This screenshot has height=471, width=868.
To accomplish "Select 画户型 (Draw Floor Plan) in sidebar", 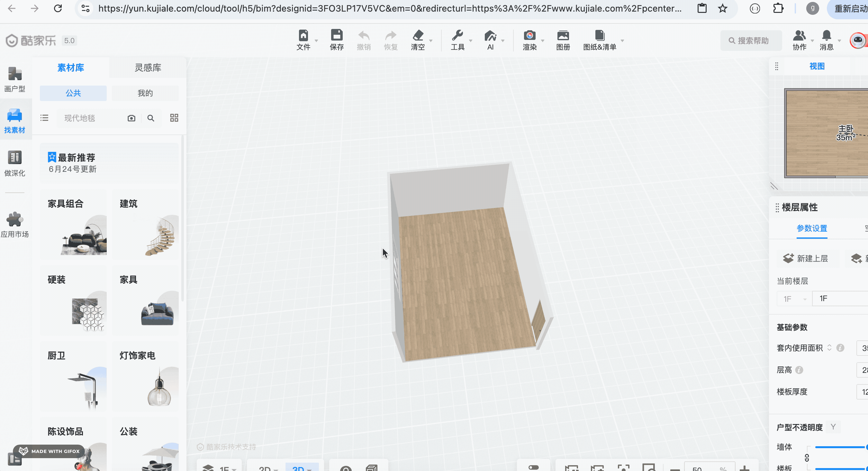I will (15, 79).
